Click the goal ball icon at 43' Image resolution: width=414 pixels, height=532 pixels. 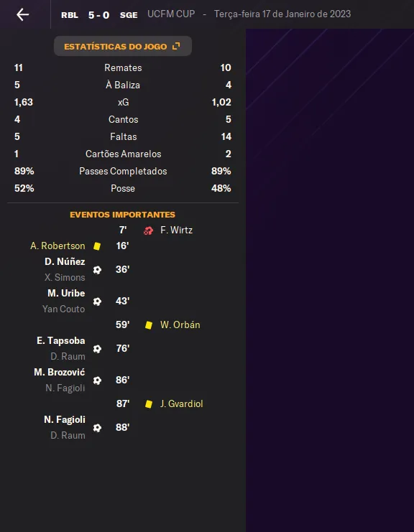click(x=97, y=302)
